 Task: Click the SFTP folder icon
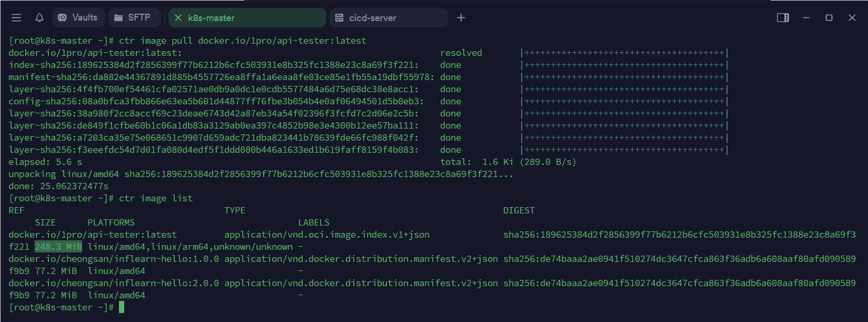(x=118, y=18)
